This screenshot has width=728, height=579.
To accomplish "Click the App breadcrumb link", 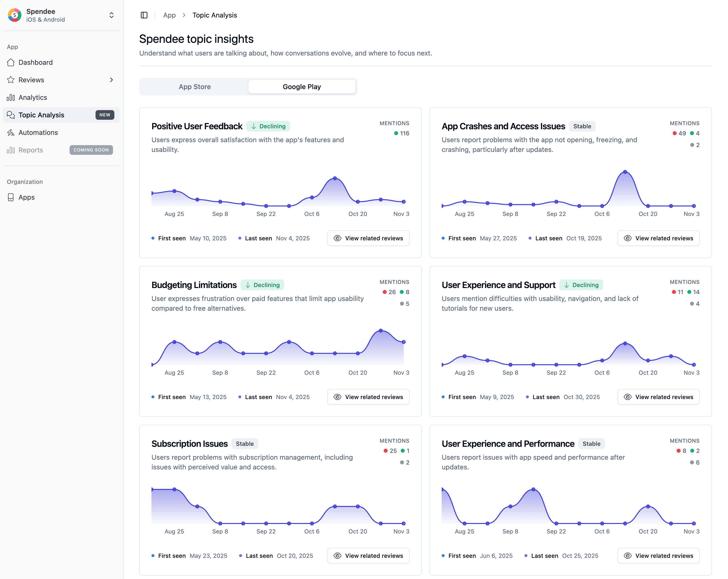I will click(x=169, y=15).
